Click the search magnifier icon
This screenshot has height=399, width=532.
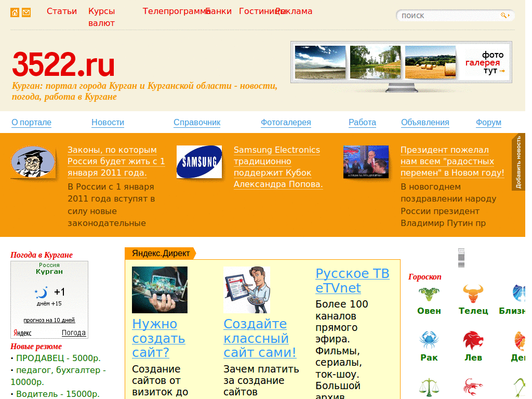pos(504,15)
